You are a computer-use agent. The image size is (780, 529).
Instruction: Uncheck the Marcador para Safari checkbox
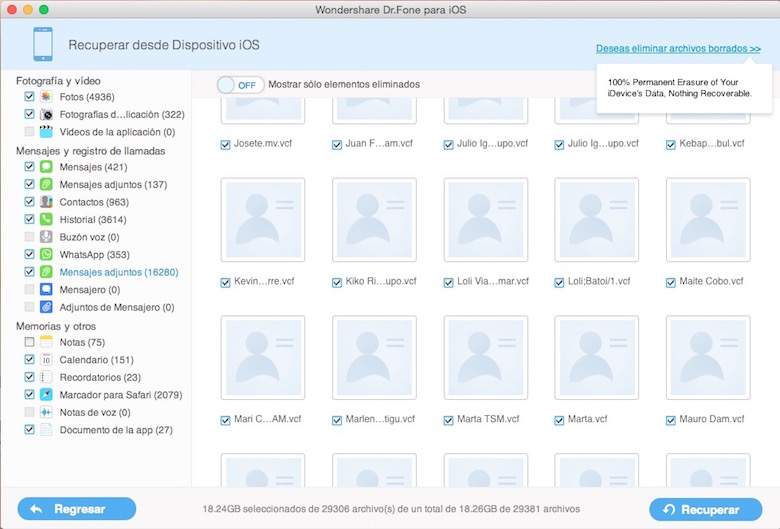coord(29,395)
